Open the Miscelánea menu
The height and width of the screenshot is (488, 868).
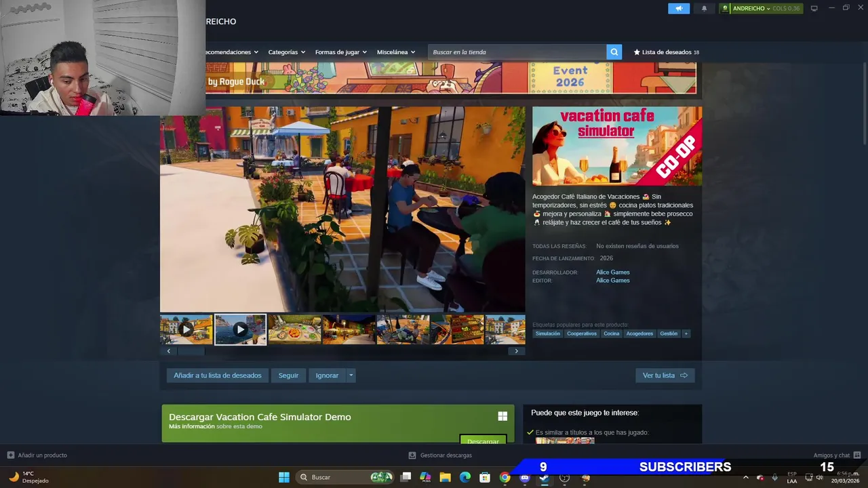(x=396, y=52)
